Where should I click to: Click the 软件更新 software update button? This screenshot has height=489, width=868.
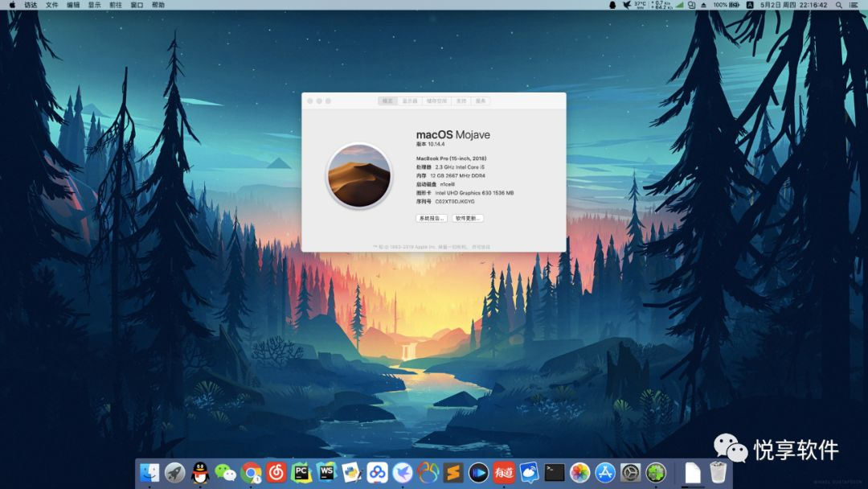click(x=468, y=218)
